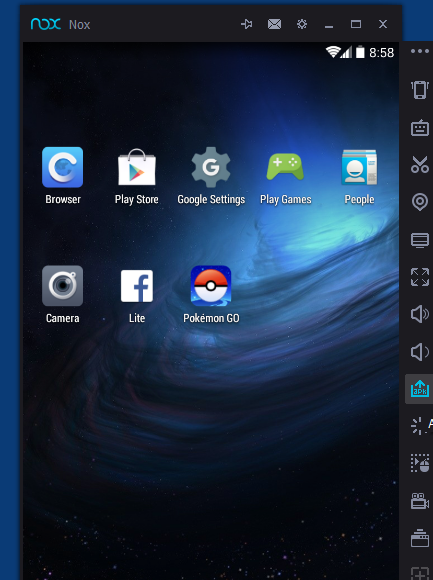Open sidebar three-dots more options

tap(420, 51)
